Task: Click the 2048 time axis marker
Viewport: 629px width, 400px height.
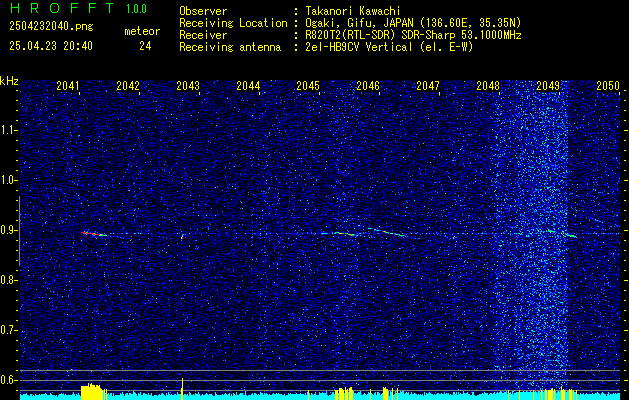Action: [x=488, y=85]
